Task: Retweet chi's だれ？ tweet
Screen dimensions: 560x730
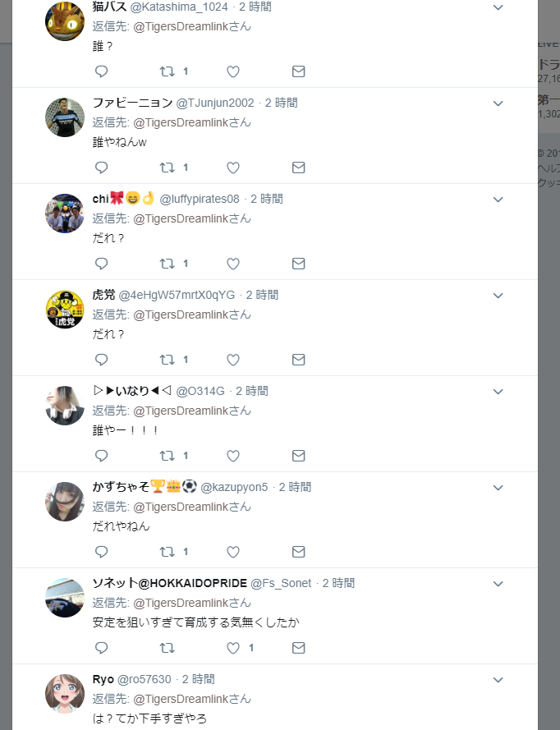Action: click(x=168, y=264)
